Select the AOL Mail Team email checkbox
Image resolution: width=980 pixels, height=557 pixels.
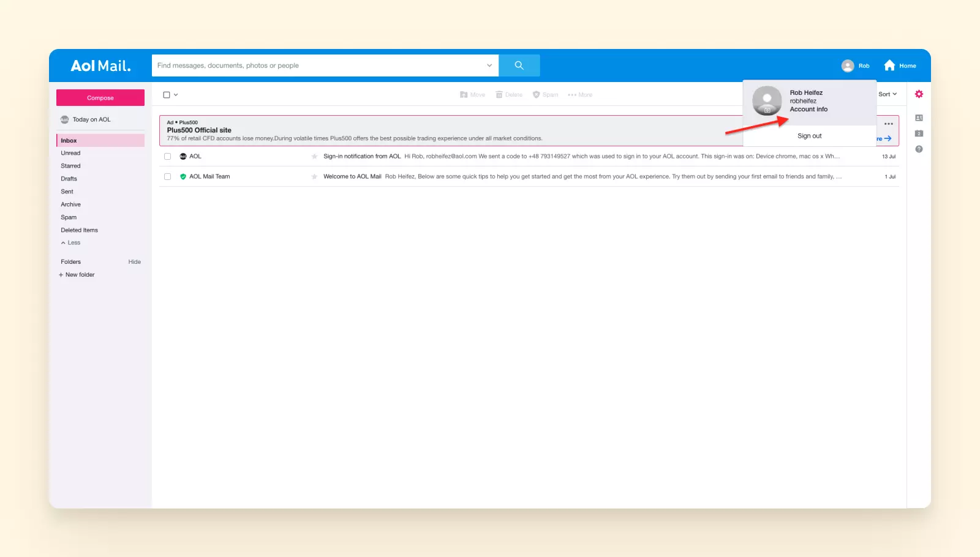click(167, 177)
